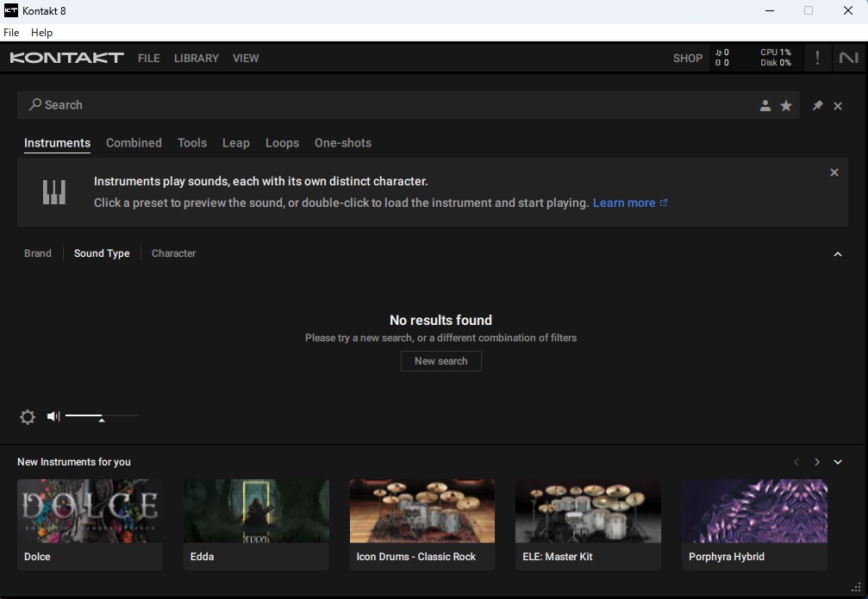Click the Kontakt logo in the header
This screenshot has height=599, width=868.
tap(66, 58)
